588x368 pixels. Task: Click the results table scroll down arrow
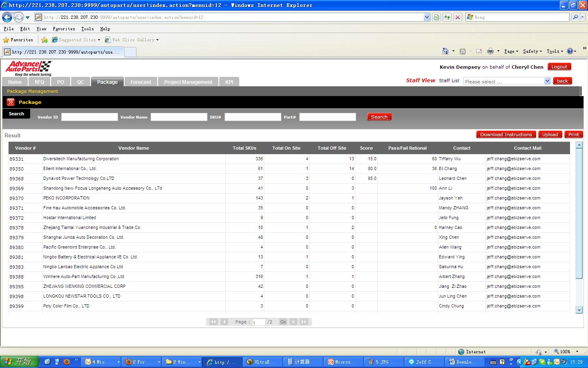tap(579, 310)
